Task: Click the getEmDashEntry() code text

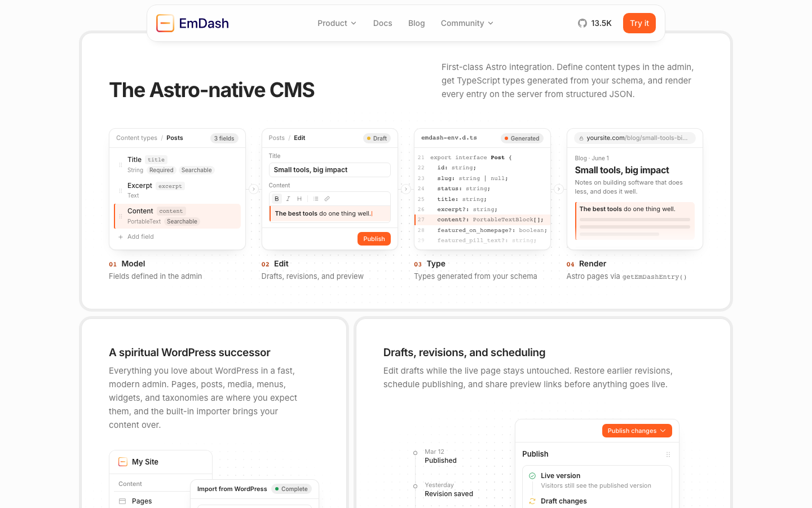Action: [655, 277]
